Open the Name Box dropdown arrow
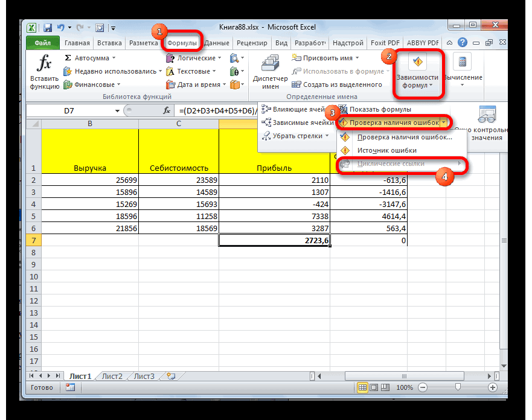The width and height of the screenshot is (532, 420). (117, 111)
